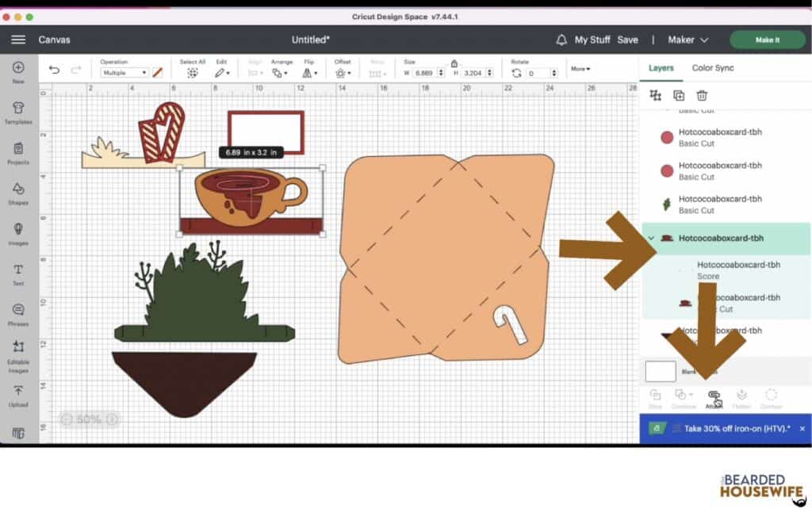812x516 pixels.
Task: Click the Save link
Action: click(x=627, y=40)
